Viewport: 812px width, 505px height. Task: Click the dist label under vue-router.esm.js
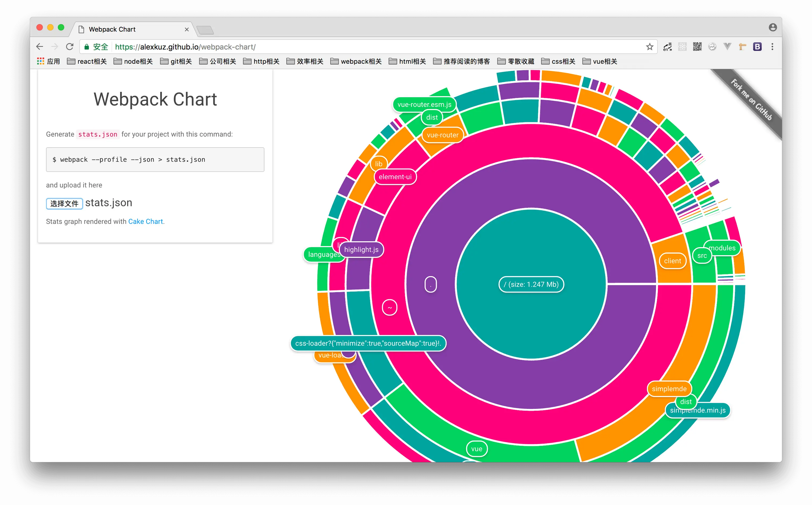[x=432, y=117]
